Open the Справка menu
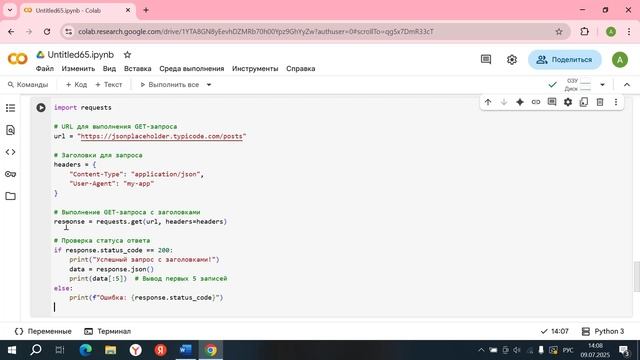 300,69
